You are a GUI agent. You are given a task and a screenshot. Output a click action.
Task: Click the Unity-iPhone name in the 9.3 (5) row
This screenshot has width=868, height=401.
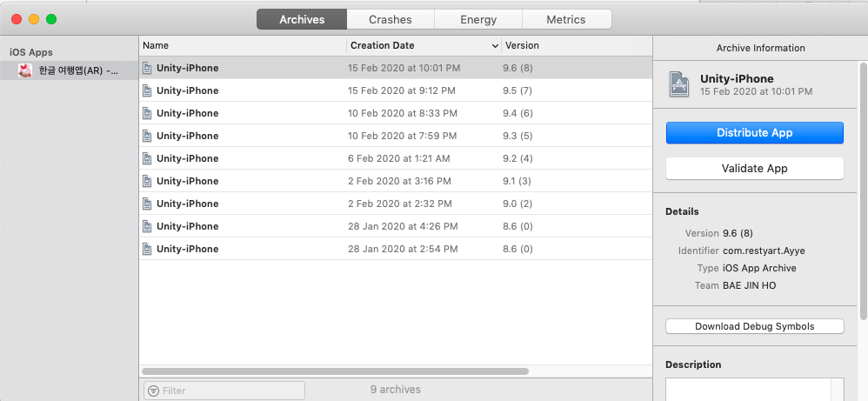[188, 136]
